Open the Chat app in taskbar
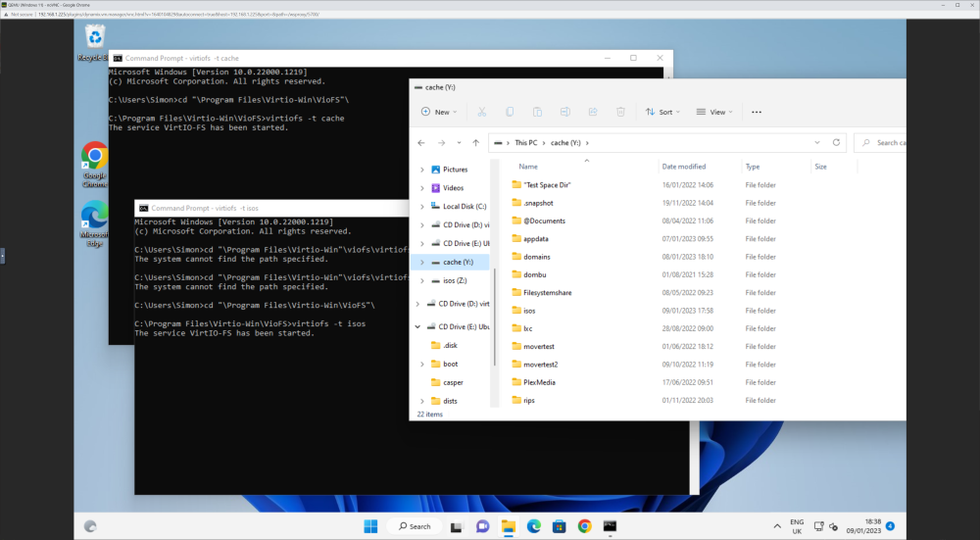The image size is (980, 540). pos(482,526)
